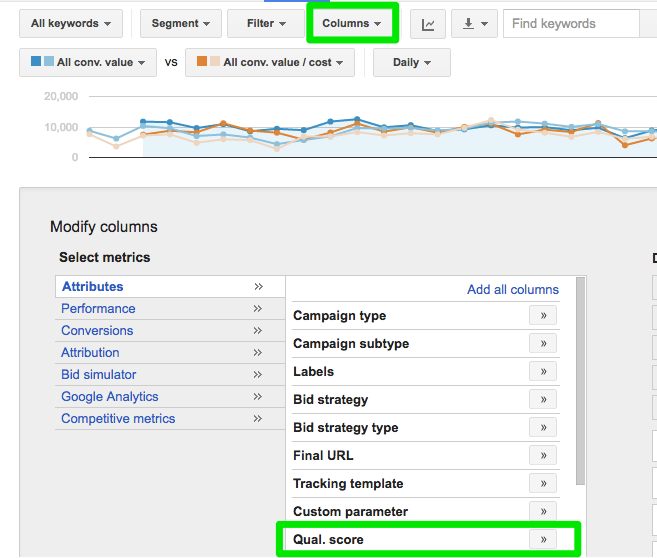The height and width of the screenshot is (558, 657).
Task: Open the Filter dropdown
Action: [x=266, y=24]
